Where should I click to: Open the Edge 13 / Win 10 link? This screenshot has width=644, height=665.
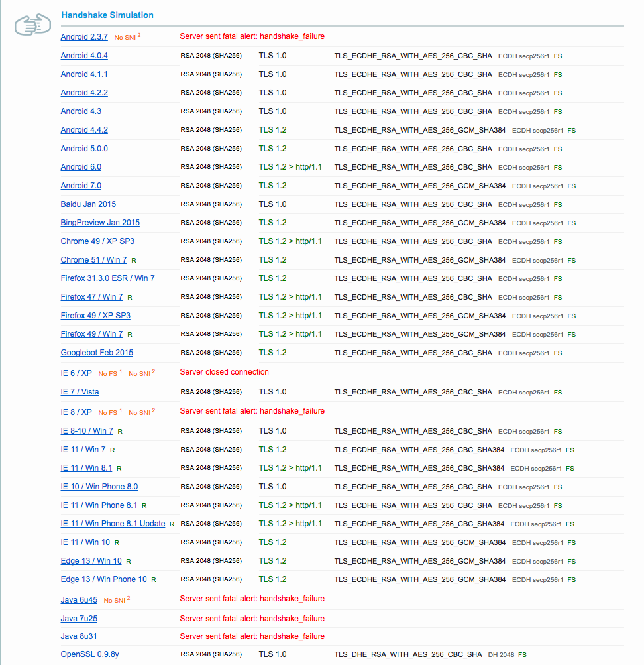point(91,561)
